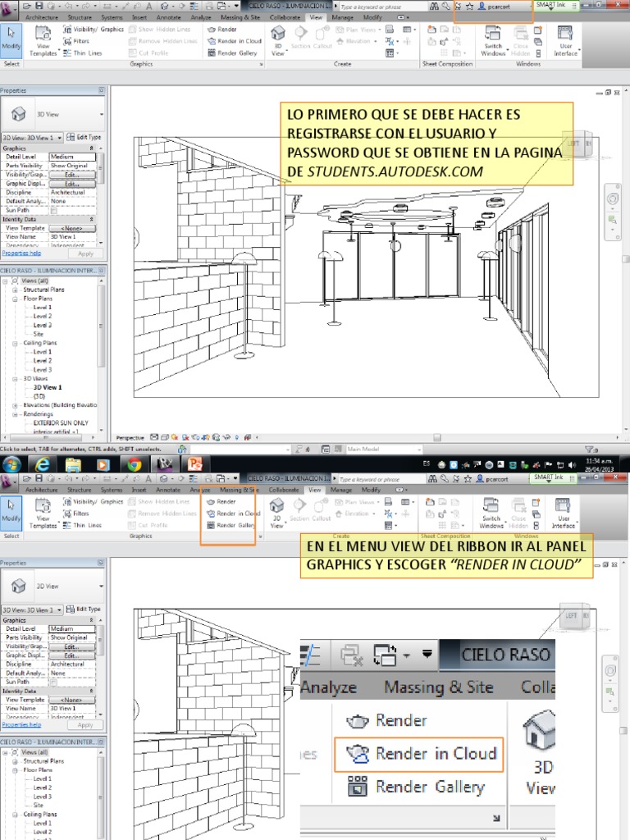The height and width of the screenshot is (840, 630).
Task: Click Main Model dropdown in top status bar
Action: click(384, 450)
